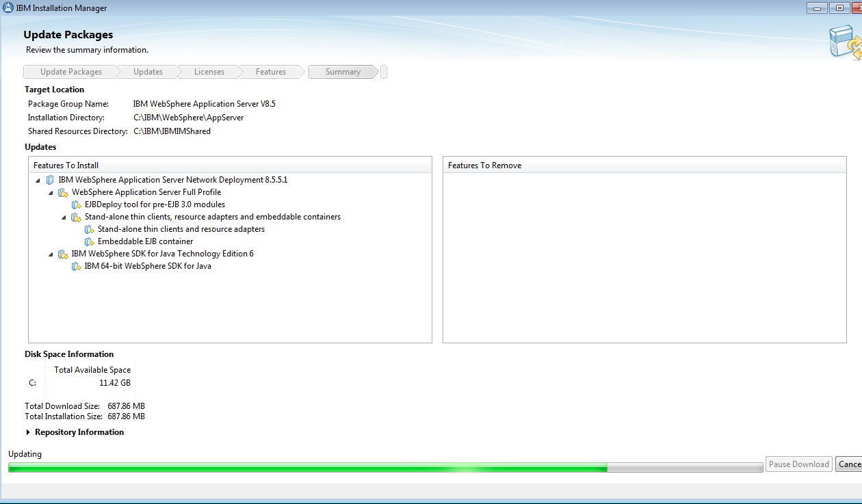Click the green updating progress bar

385,467
